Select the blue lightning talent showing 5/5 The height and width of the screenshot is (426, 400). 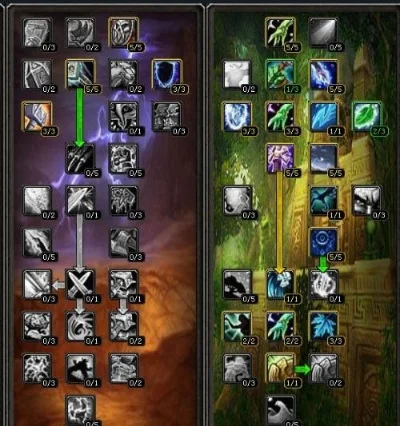pos(323,74)
